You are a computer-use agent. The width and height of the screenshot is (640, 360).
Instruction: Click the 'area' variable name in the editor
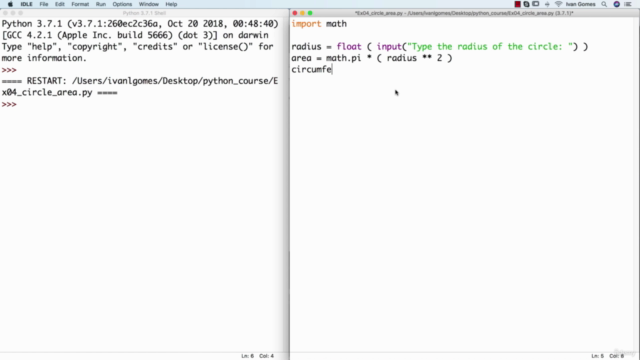tap(301, 58)
